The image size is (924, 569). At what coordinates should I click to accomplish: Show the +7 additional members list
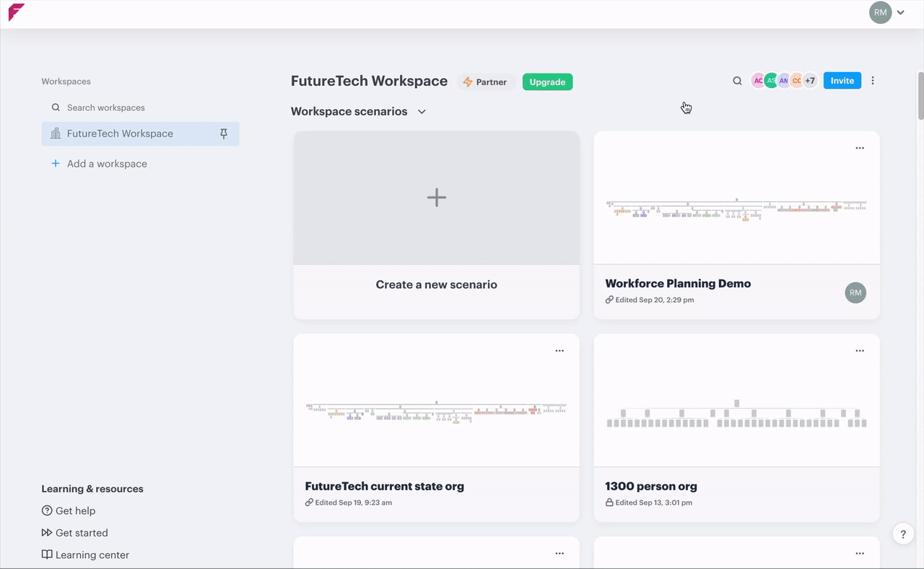point(810,81)
